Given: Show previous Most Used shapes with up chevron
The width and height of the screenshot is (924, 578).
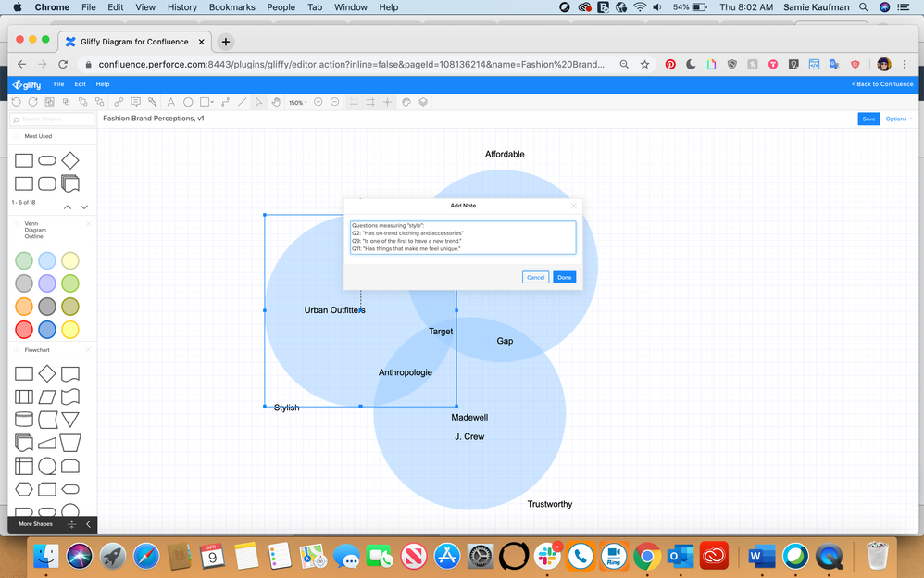Looking at the screenshot, I should pyautogui.click(x=68, y=207).
